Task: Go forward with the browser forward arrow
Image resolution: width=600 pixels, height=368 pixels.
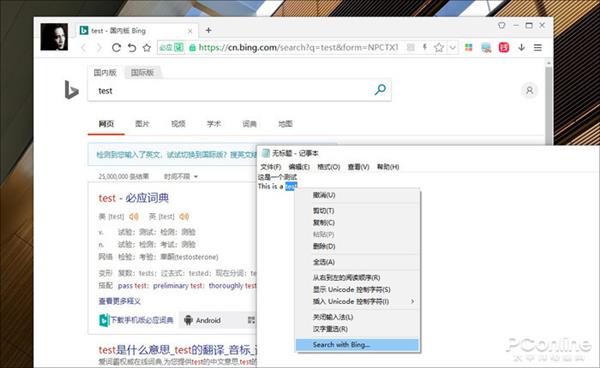Action: [x=99, y=48]
